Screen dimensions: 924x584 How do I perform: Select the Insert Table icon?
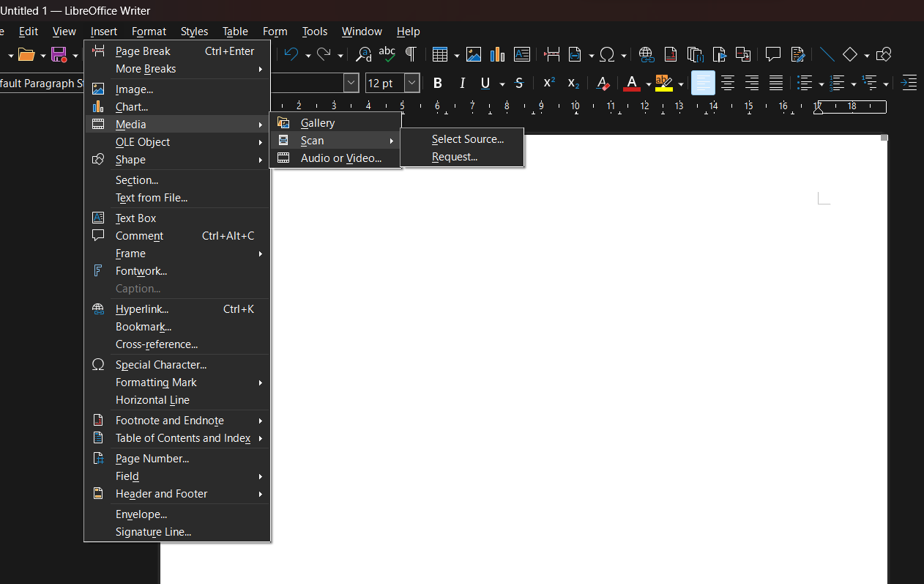[x=440, y=54]
